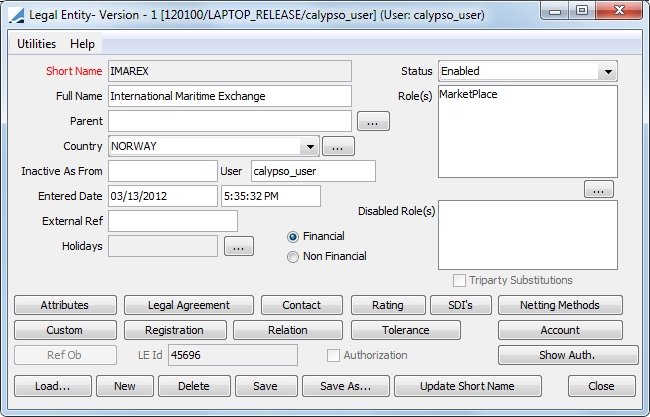
Task: Click the Account button
Action: pos(560,330)
